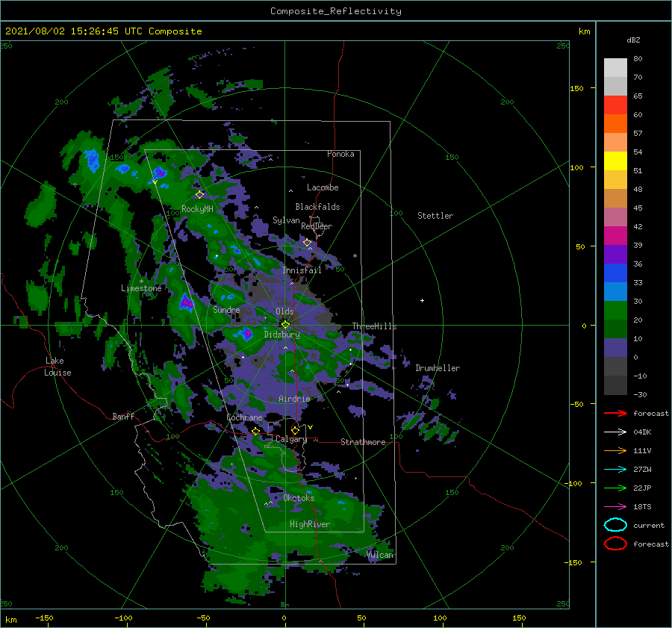The width and height of the screenshot is (672, 628).
Task: Click the Calgary label
Action: [x=291, y=439]
